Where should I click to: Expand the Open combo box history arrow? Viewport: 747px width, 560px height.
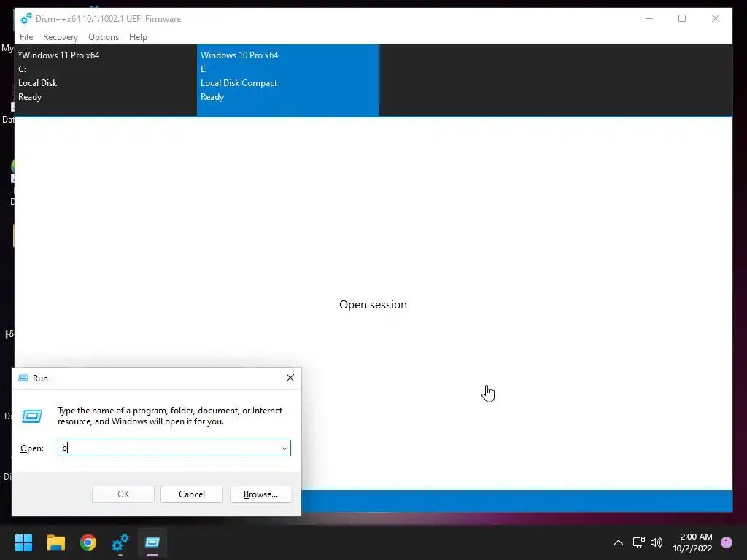click(x=285, y=448)
